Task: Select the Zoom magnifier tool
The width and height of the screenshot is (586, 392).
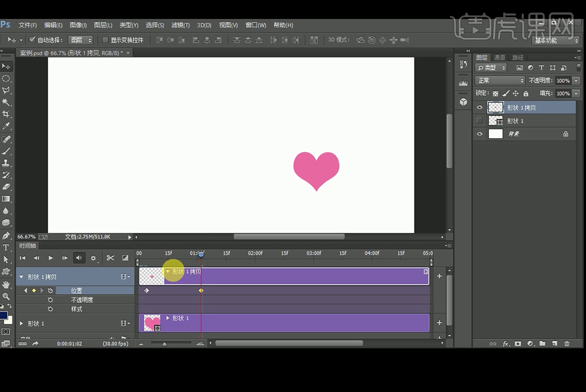Action: [6, 296]
